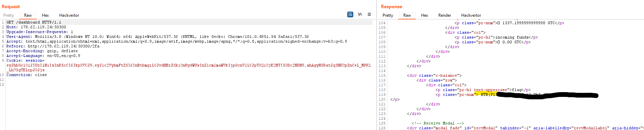644x130 pixels.
Task: Open the hamburger options menu in Request
Action: click(369, 14)
